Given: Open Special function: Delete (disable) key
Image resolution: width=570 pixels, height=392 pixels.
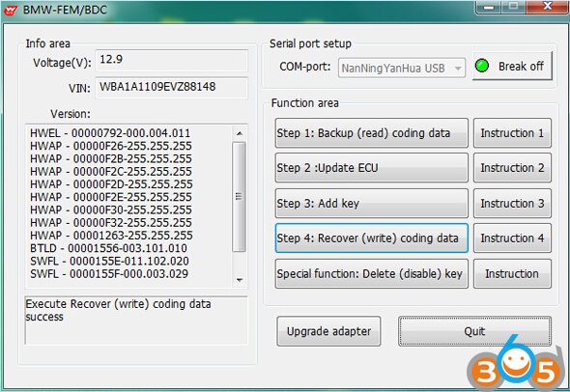Looking at the screenshot, I should 372,273.
